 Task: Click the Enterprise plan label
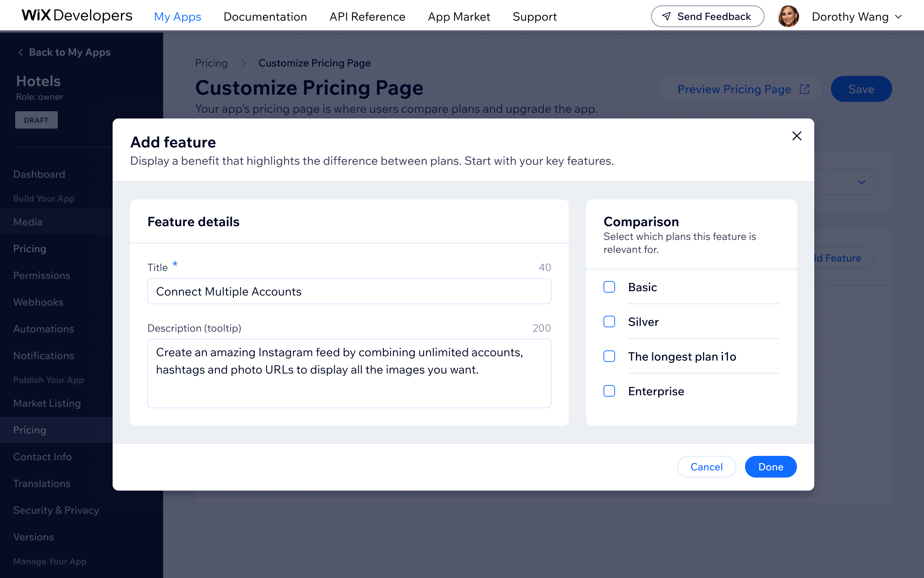point(656,391)
